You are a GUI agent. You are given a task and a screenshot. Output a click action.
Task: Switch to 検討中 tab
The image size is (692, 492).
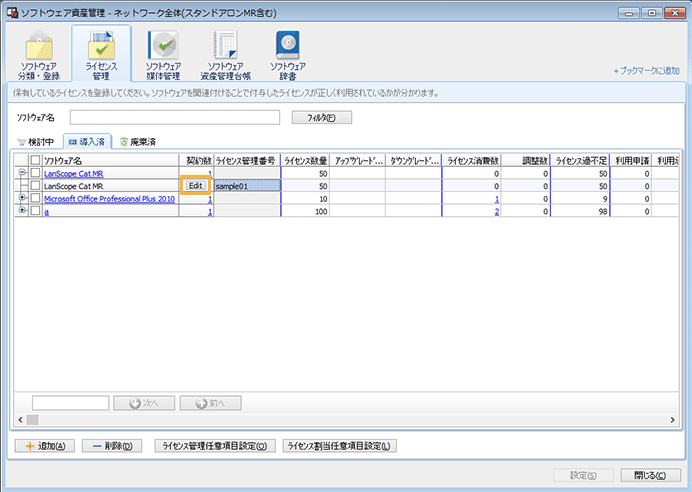tap(35, 142)
